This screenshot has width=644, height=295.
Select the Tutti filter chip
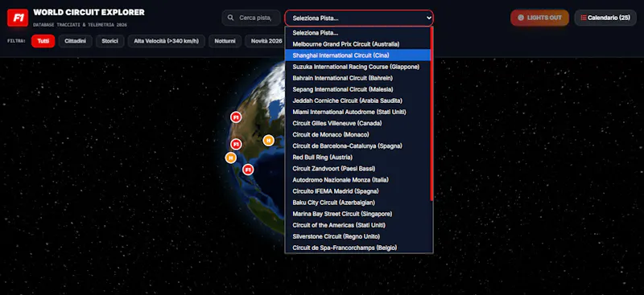tap(43, 41)
